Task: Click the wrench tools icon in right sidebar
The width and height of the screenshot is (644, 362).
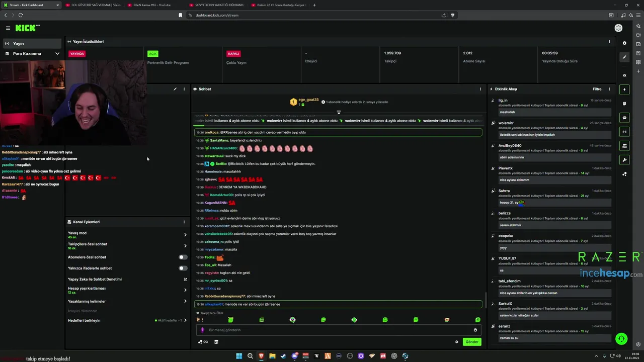Action: (624, 160)
